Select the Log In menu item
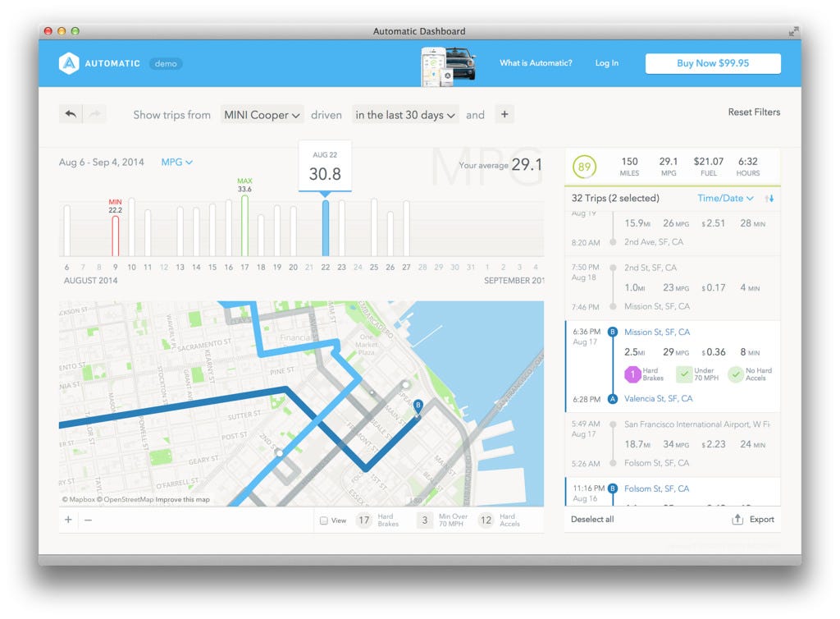Image resolution: width=840 pixels, height=619 pixels. click(606, 63)
